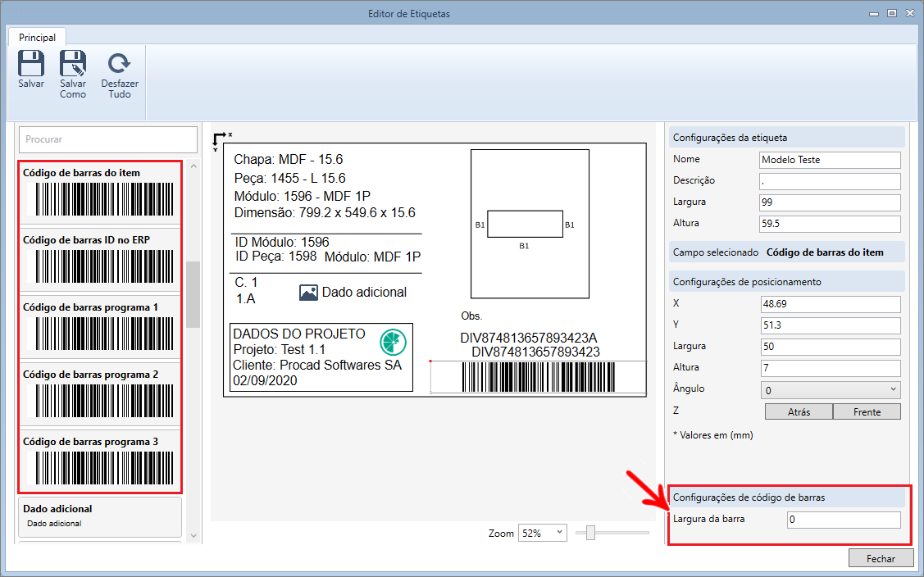Click the Fechar button
This screenshot has height=577, width=924.
pyautogui.click(x=881, y=558)
